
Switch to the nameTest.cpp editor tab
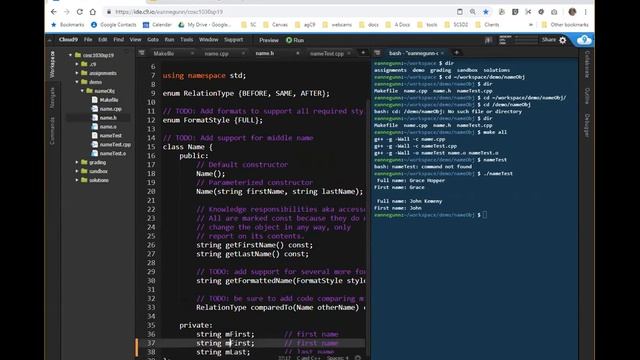[327, 53]
